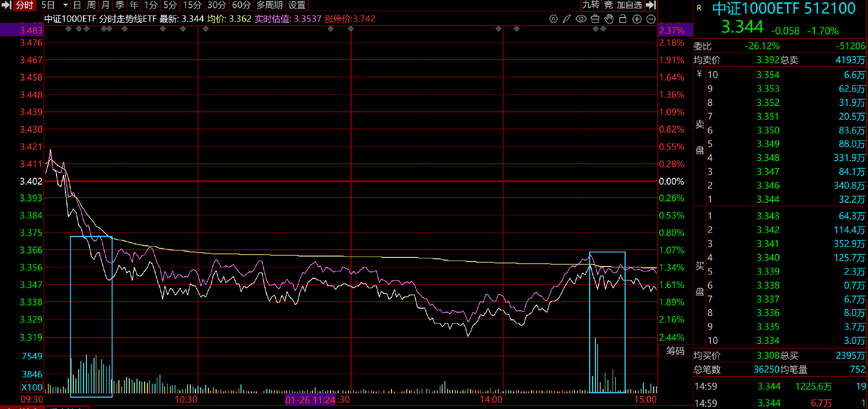Select the hand pan tool
The width and height of the screenshot is (868, 409).
(x=609, y=19)
